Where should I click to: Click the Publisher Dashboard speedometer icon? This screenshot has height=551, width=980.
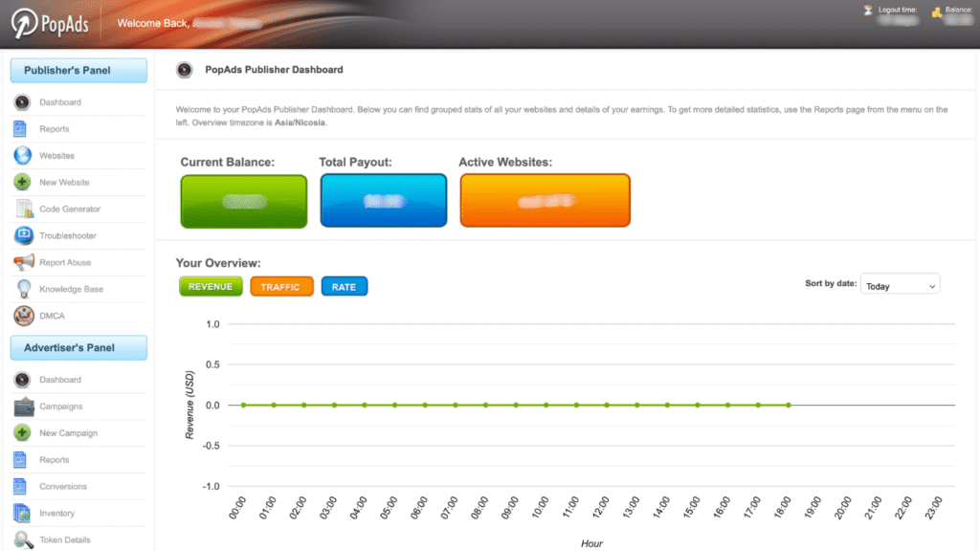coord(23,101)
